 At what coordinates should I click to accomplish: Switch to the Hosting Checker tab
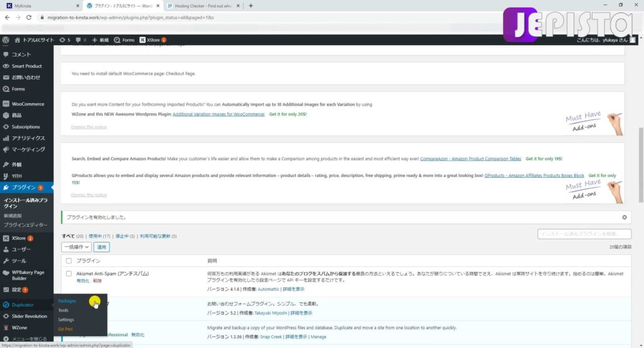pyautogui.click(x=203, y=6)
